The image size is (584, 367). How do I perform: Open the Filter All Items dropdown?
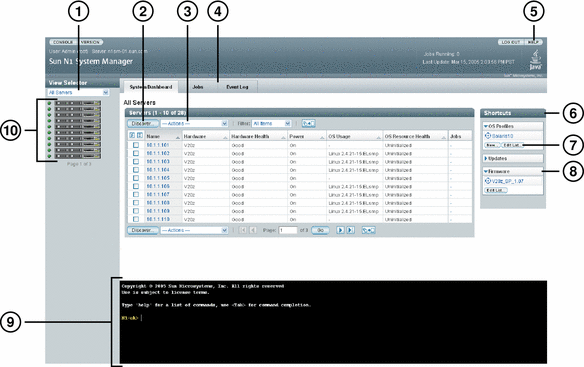pos(271,123)
